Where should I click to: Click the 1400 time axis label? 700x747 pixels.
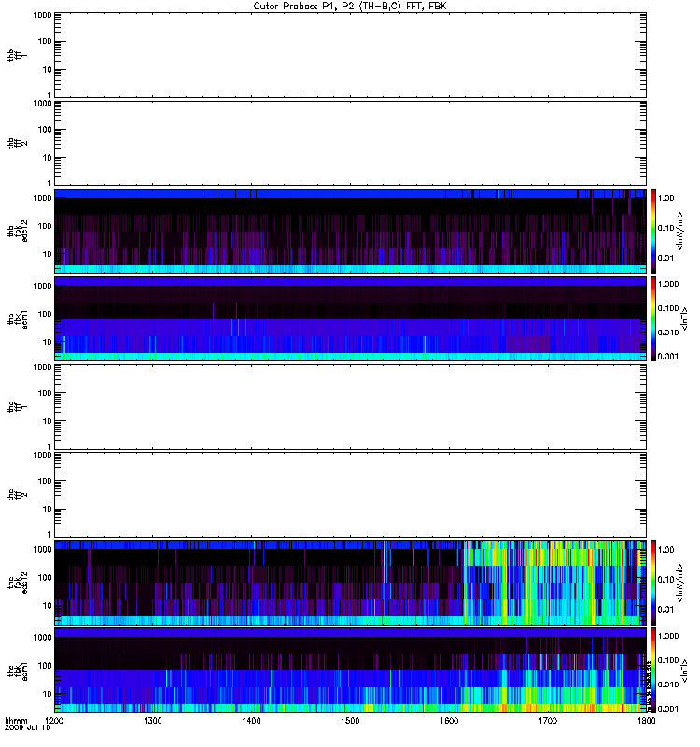tap(251, 720)
